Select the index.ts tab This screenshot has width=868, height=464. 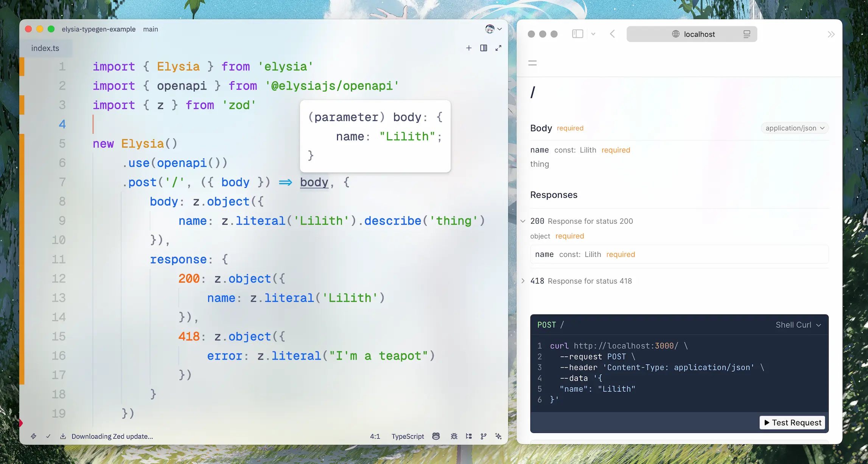pyautogui.click(x=45, y=48)
